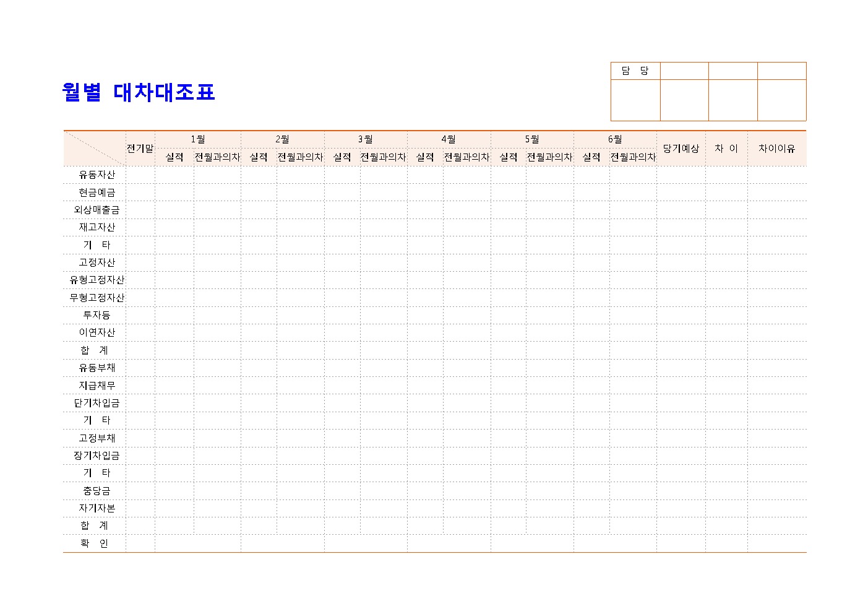Click the 차 이 cell in the 고정부채 row
The width and height of the screenshot is (868, 614).
click(x=726, y=438)
